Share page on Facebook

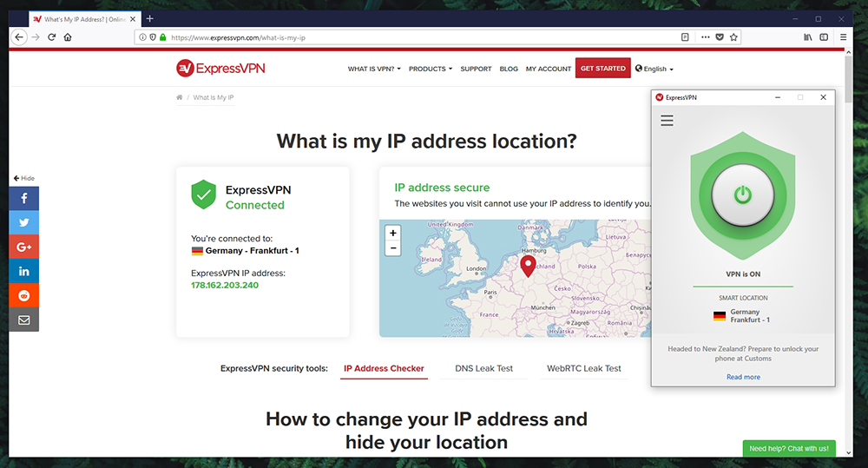point(23,198)
